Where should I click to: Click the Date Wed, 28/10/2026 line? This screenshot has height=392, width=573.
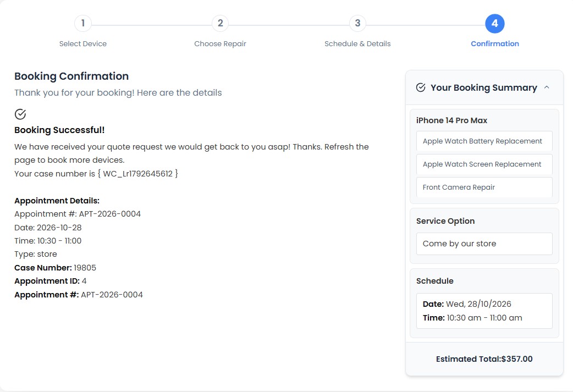[x=467, y=304]
